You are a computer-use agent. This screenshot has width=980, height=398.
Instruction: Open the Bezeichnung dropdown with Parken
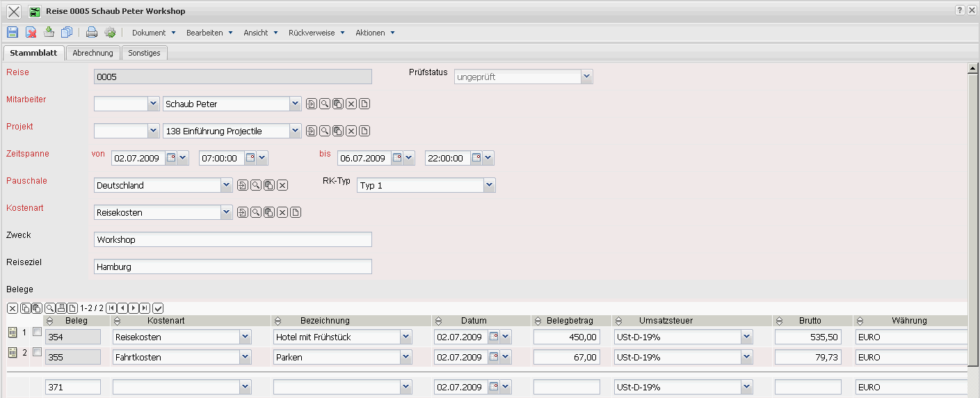(x=405, y=358)
